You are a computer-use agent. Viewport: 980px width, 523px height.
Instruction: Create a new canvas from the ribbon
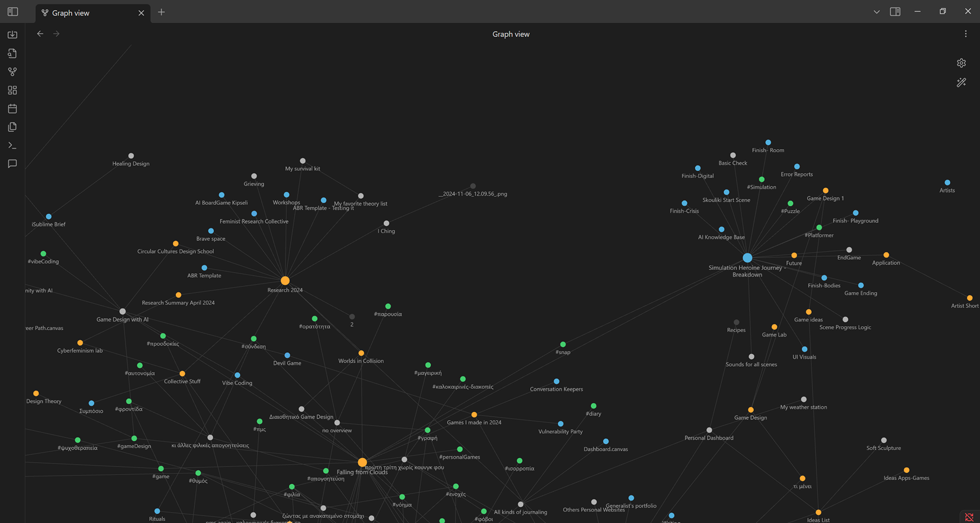[x=12, y=90]
